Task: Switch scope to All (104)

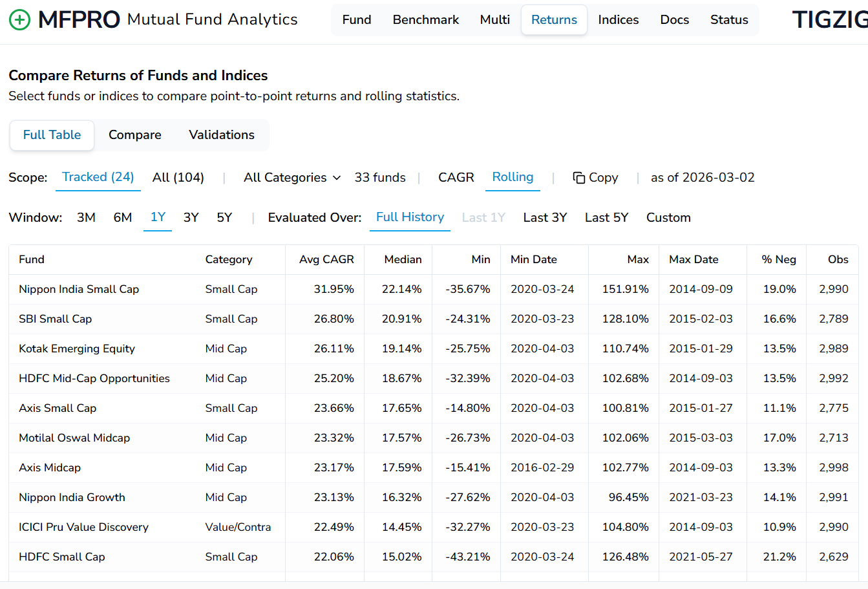Action: [x=178, y=178]
